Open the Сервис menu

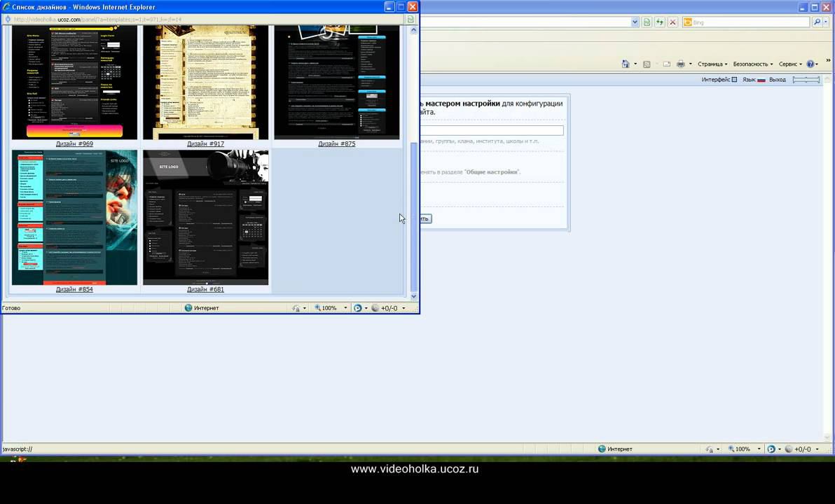coord(790,64)
